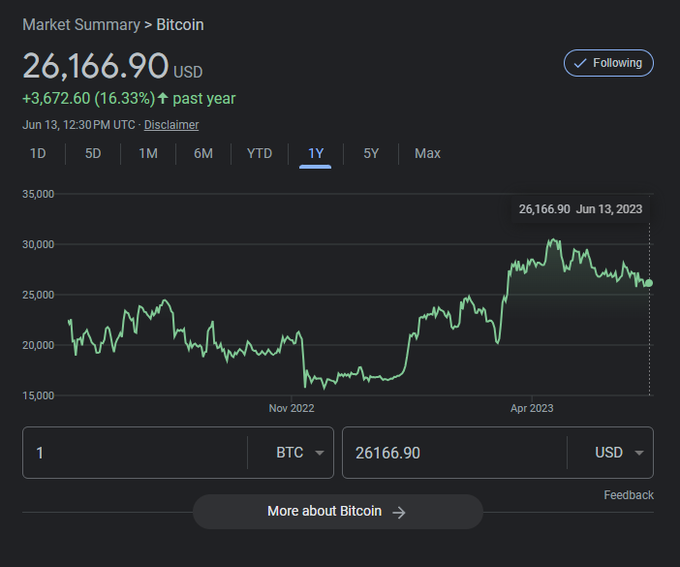Select the 1Y range tab
The height and width of the screenshot is (567, 680).
click(316, 153)
